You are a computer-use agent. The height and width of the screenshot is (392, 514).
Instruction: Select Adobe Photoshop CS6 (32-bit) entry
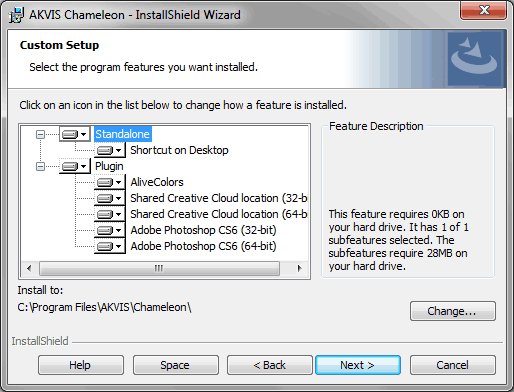coord(203,230)
